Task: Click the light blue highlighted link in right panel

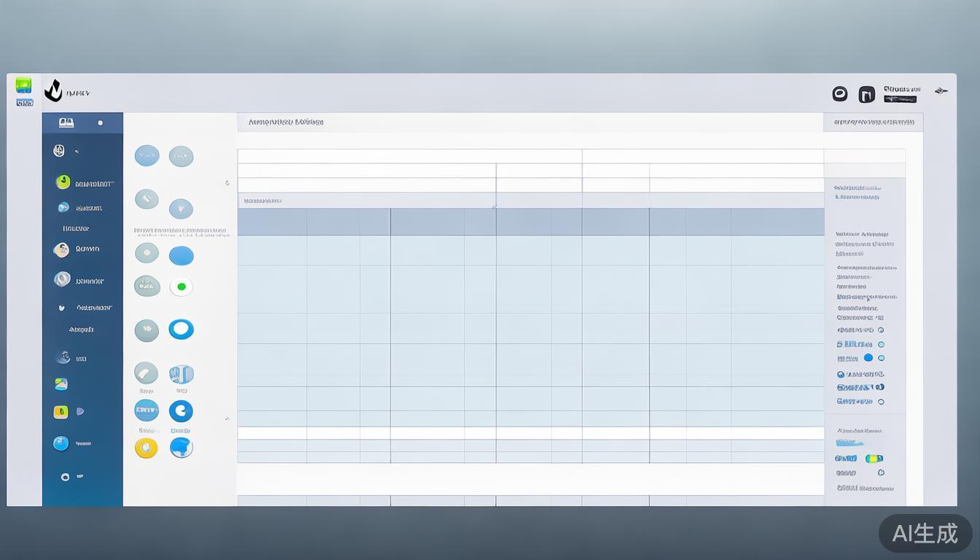Action: [849, 443]
